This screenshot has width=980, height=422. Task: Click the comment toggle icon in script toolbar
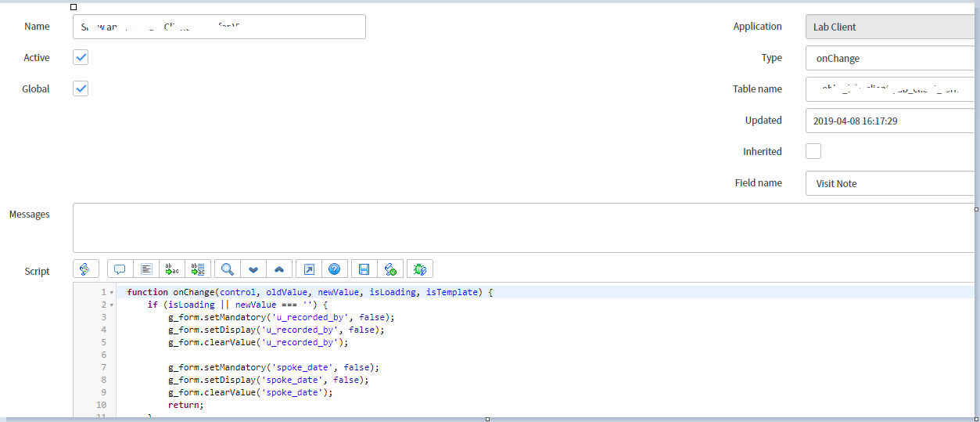click(x=120, y=269)
